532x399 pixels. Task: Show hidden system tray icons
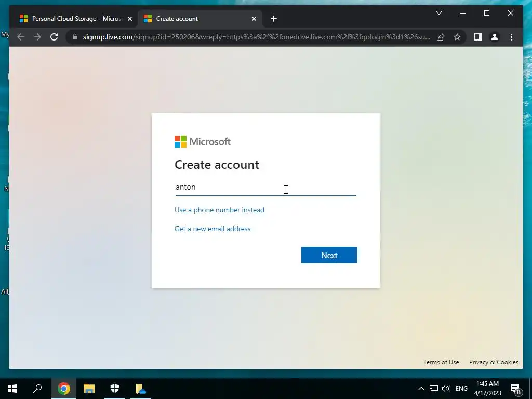pos(421,389)
